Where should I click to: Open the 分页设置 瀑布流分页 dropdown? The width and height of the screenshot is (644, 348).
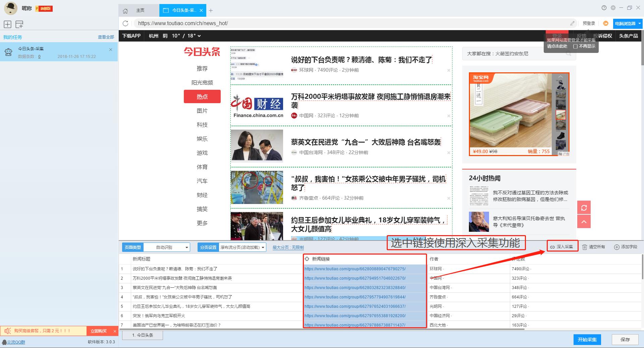pos(242,247)
